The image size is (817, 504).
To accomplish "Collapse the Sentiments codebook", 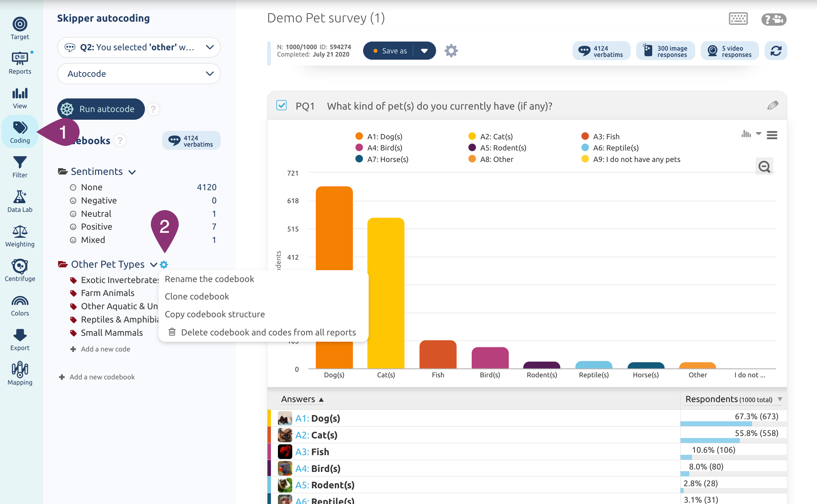I will coord(132,172).
